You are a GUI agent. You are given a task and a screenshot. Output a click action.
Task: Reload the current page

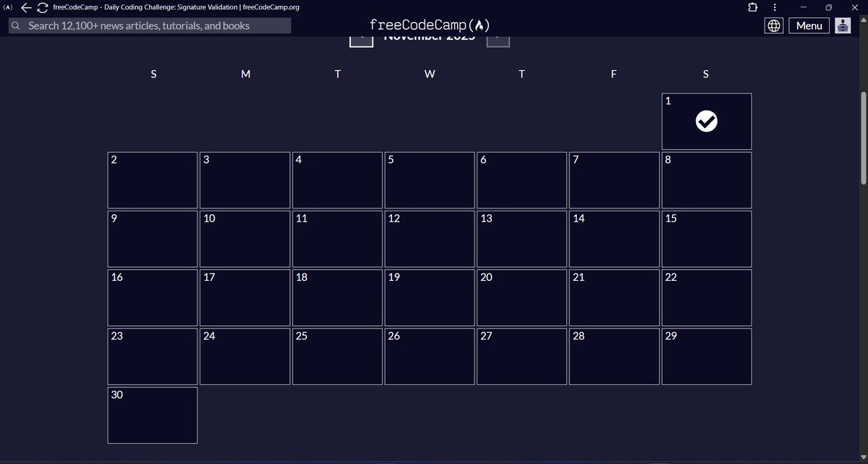tap(42, 7)
